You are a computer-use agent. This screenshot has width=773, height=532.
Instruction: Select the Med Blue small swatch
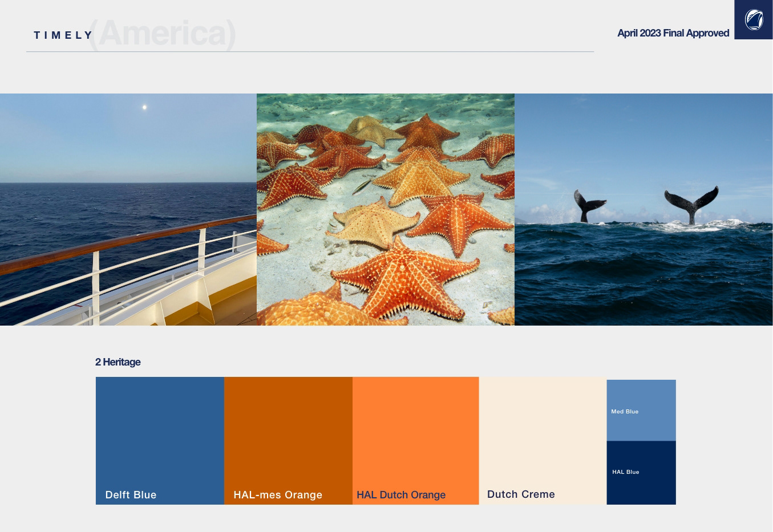click(x=641, y=411)
